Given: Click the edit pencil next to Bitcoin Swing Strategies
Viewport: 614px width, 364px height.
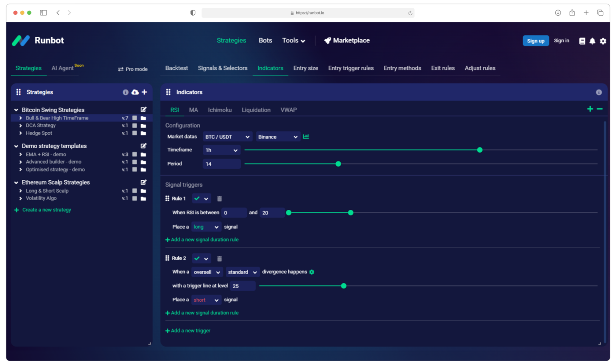Looking at the screenshot, I should [144, 109].
